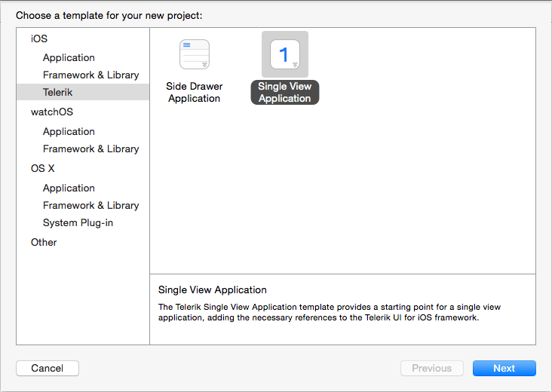Select the Single View Application template icon
Image resolution: width=552 pixels, height=392 pixels.
tap(285, 54)
